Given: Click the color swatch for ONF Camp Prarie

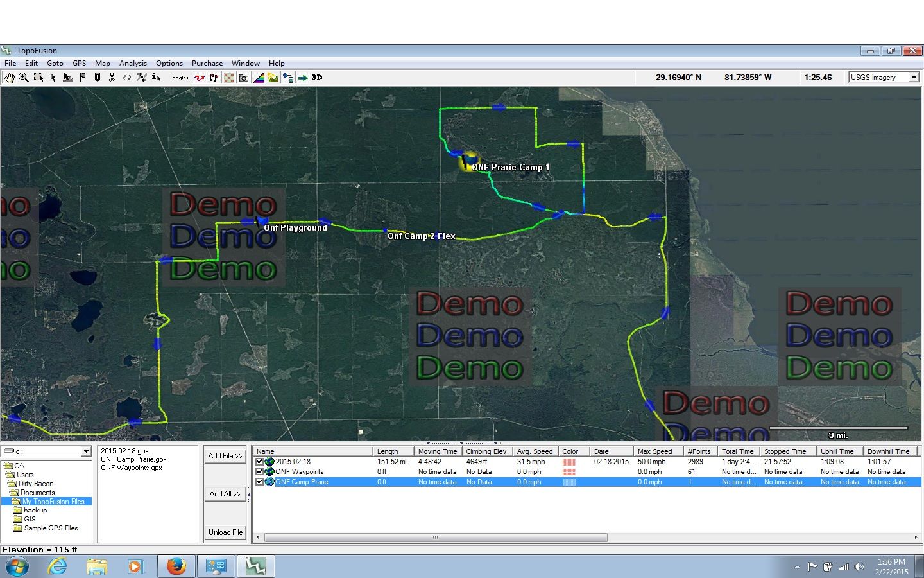Looking at the screenshot, I should tap(569, 482).
